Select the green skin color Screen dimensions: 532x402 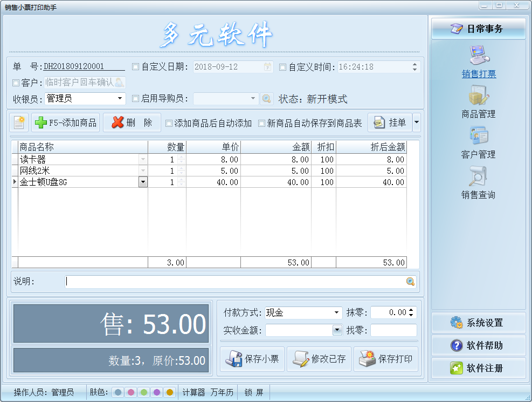coord(144,392)
